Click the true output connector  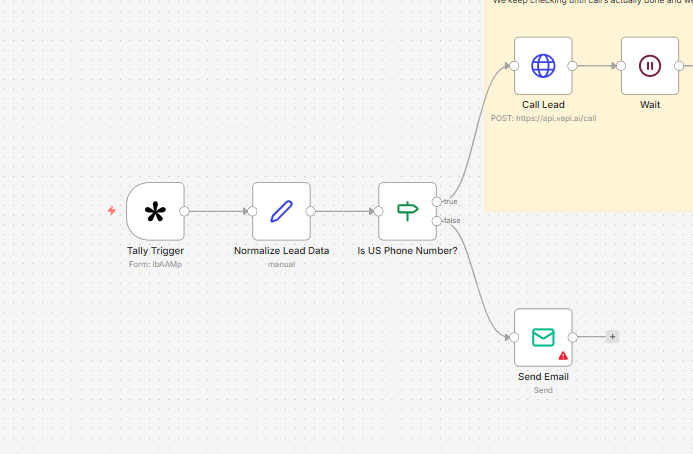(436, 202)
